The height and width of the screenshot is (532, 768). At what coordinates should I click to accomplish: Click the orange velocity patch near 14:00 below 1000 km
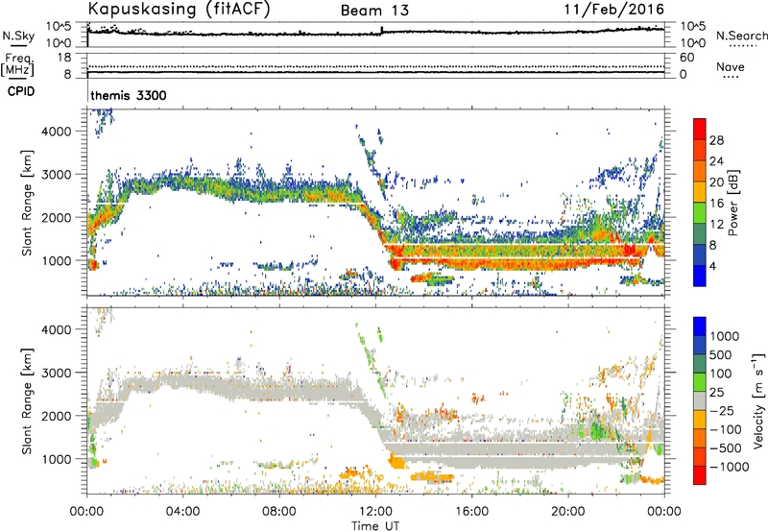pyautogui.click(x=431, y=476)
